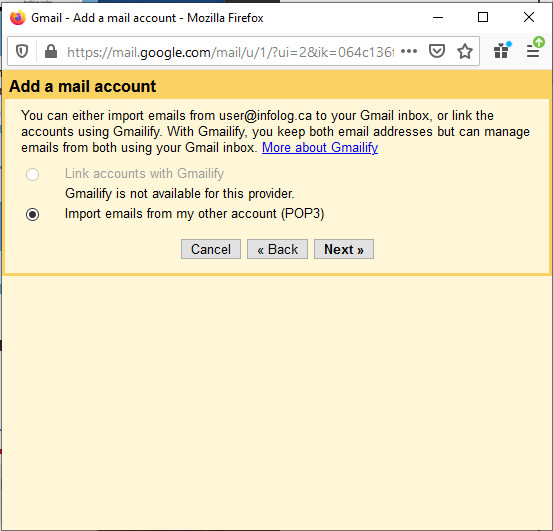Open the What's New gift icon
The image size is (553, 531).
click(502, 50)
